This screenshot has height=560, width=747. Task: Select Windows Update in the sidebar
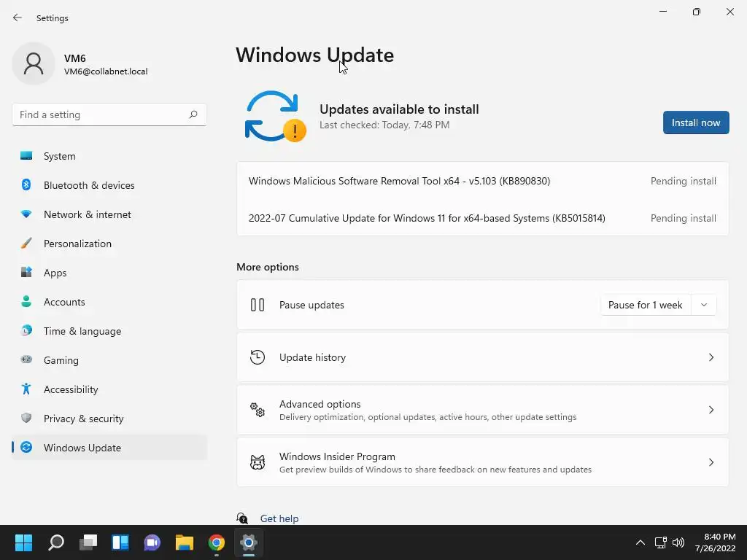[109, 448]
